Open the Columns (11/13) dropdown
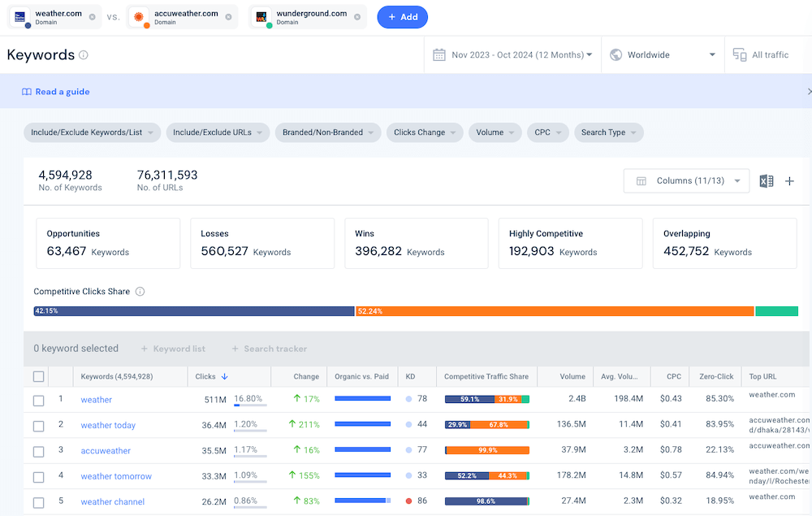This screenshot has height=516, width=812. tap(687, 181)
